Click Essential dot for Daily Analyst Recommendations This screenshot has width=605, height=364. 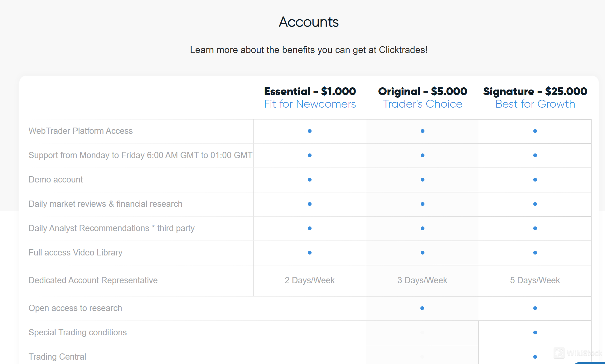pos(310,228)
